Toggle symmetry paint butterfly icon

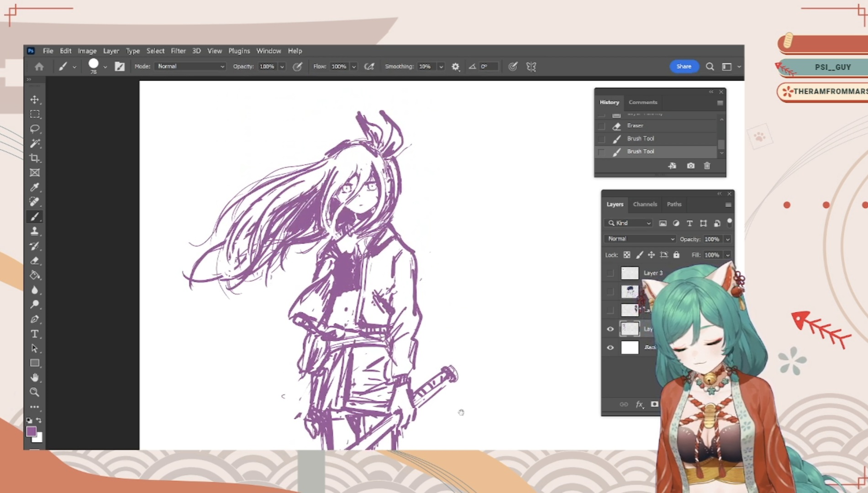[x=531, y=67]
